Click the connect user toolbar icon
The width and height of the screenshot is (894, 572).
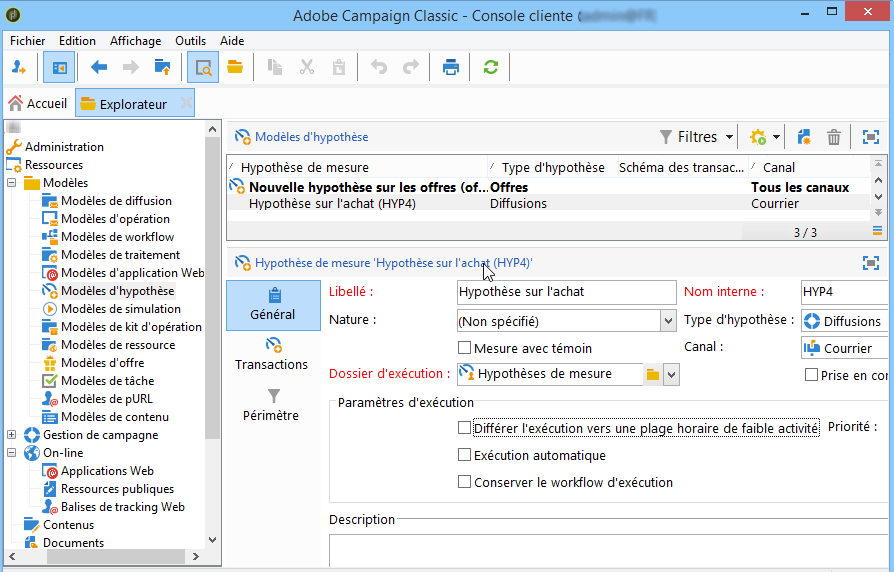tap(19, 67)
